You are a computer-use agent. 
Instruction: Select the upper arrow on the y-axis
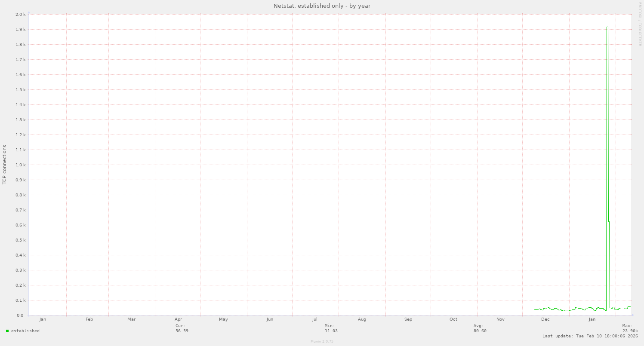pyautogui.click(x=28, y=13)
